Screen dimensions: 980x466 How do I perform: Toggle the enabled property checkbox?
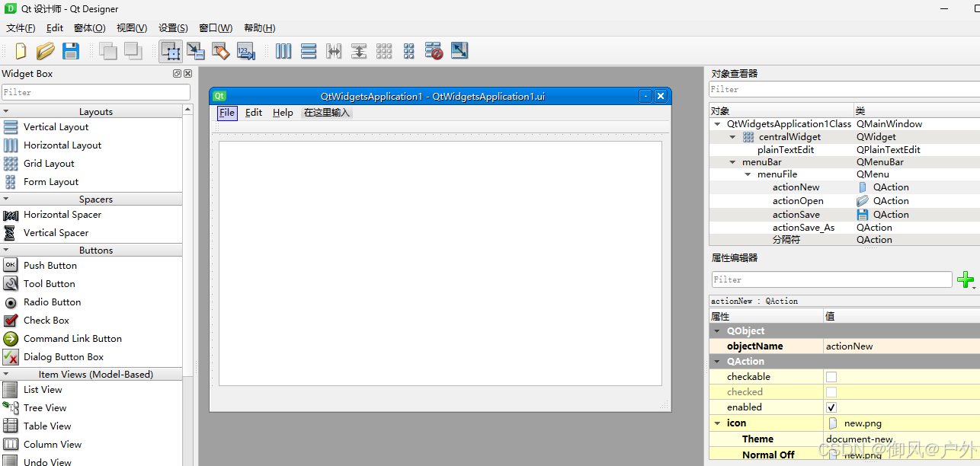(x=831, y=407)
